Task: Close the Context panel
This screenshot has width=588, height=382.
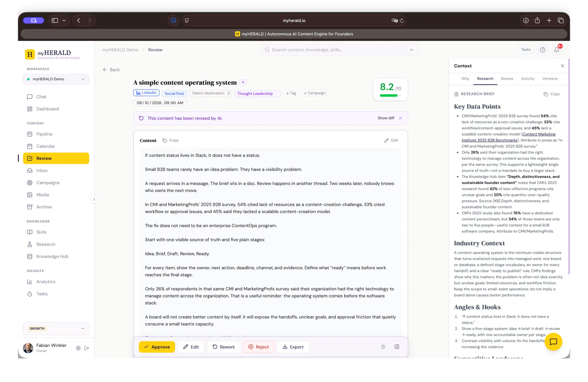Action: point(562,66)
